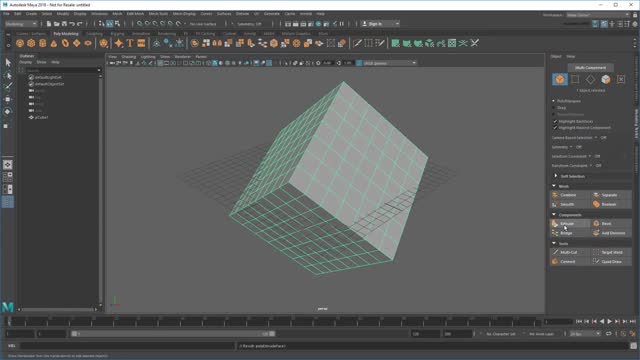The image size is (640, 360).
Task: Expand Soft Selection section
Action: click(x=556, y=176)
